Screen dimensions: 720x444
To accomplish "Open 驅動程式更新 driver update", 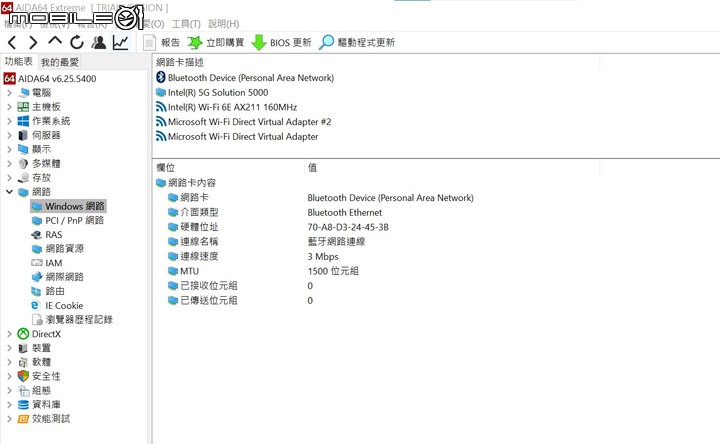I will pos(357,43).
